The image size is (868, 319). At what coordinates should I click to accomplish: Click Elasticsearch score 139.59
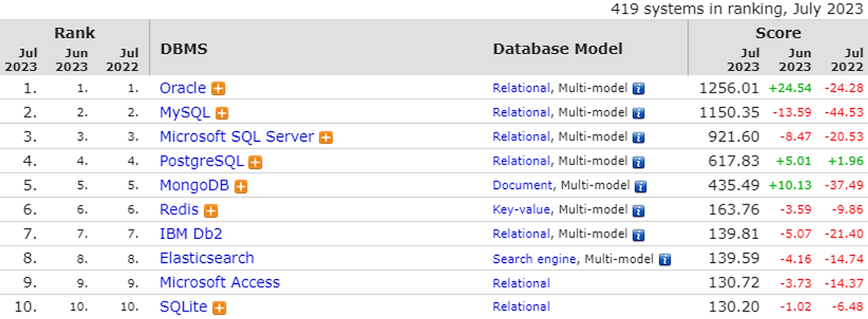[734, 259]
